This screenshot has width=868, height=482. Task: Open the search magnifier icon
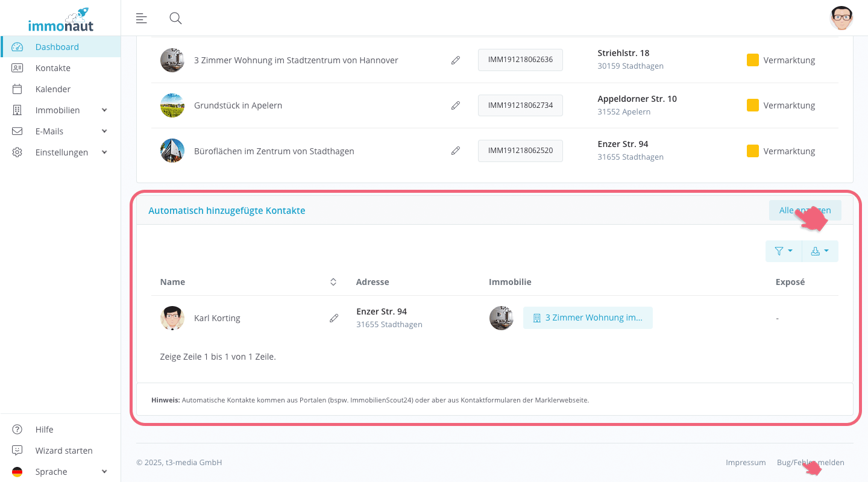[x=175, y=18]
